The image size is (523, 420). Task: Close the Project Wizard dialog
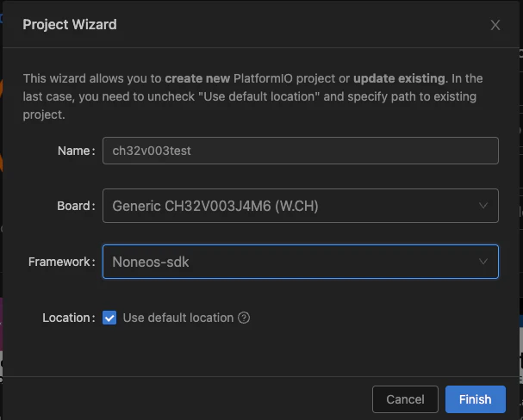pos(495,25)
